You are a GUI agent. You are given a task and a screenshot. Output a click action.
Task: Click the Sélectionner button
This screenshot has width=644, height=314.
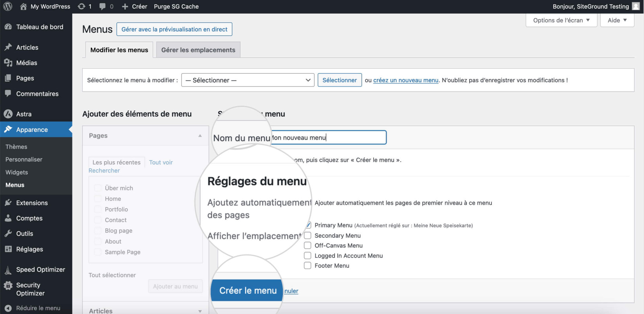point(340,80)
